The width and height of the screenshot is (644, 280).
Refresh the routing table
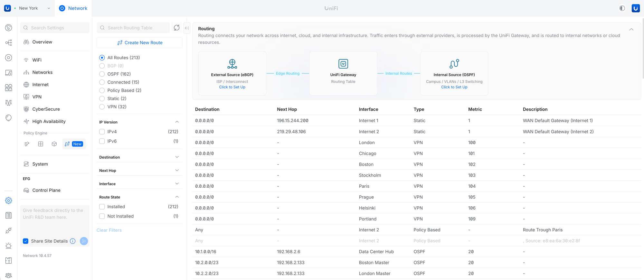(176, 28)
